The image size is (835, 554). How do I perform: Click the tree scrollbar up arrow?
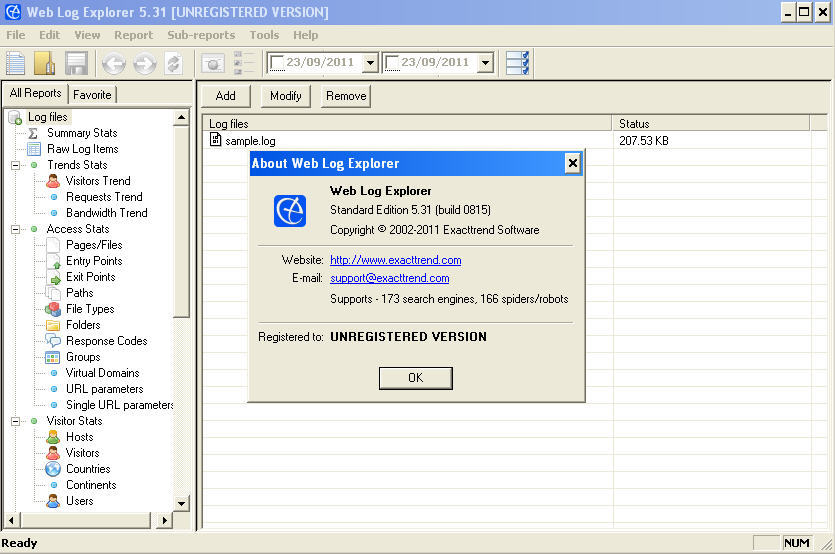coord(182,118)
